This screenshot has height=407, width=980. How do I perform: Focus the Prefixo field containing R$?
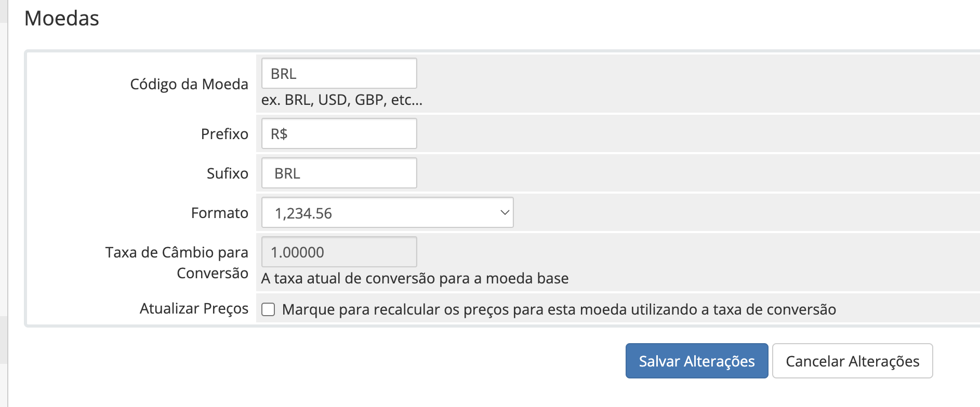[x=339, y=133]
